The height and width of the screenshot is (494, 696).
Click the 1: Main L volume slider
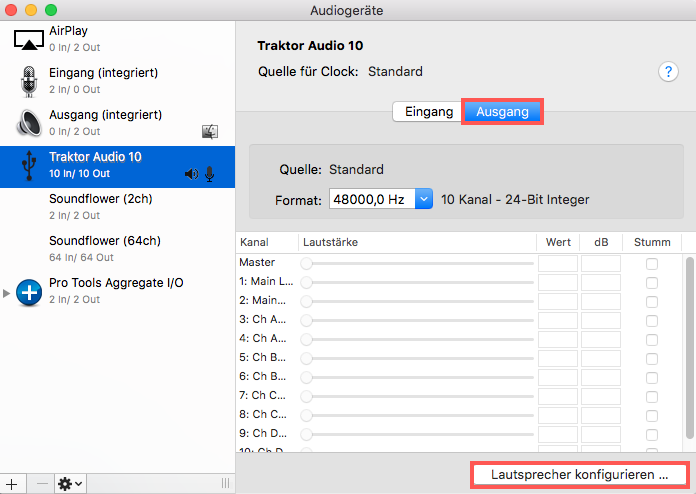(x=417, y=282)
